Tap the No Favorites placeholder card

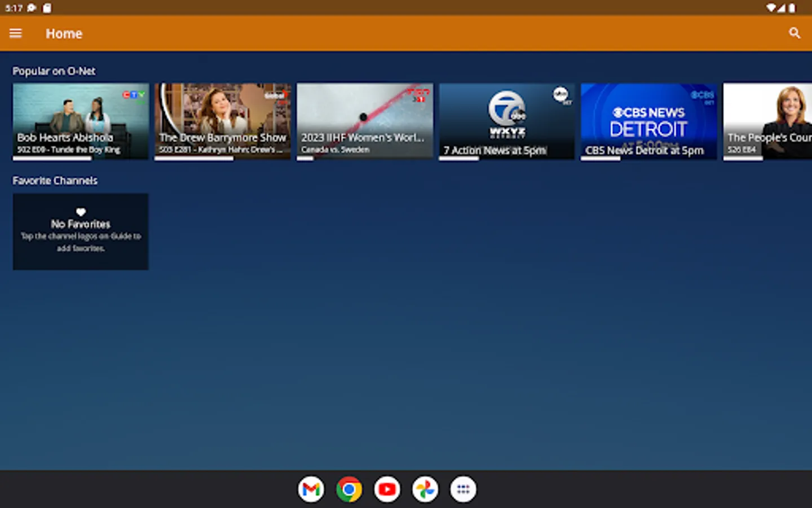click(x=81, y=231)
